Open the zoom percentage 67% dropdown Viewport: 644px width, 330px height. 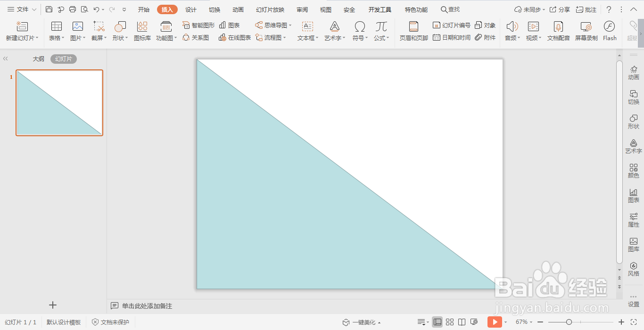click(524, 322)
